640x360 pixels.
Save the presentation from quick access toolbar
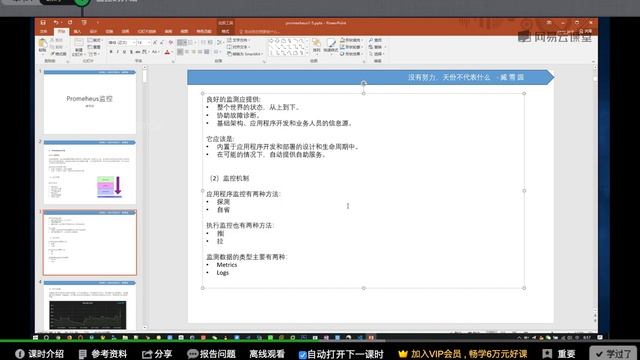(x=43, y=22)
